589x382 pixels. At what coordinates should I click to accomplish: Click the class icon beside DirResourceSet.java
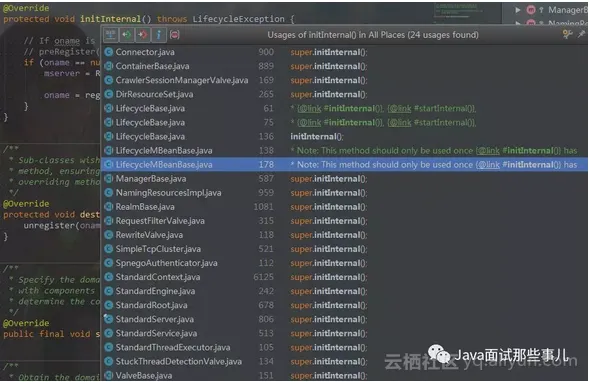(x=109, y=94)
